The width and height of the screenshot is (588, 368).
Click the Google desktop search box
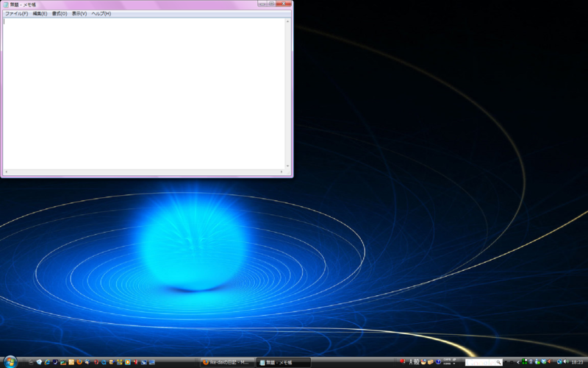480,362
